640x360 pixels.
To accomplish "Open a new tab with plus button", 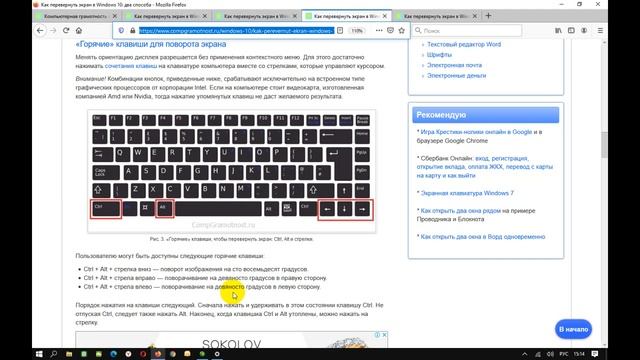I will coord(488,16).
